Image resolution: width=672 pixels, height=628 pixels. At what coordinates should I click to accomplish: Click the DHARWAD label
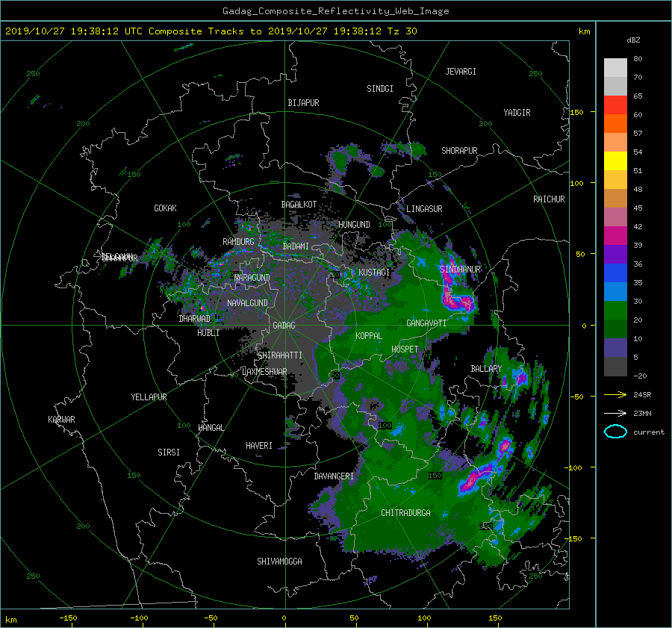(x=194, y=319)
